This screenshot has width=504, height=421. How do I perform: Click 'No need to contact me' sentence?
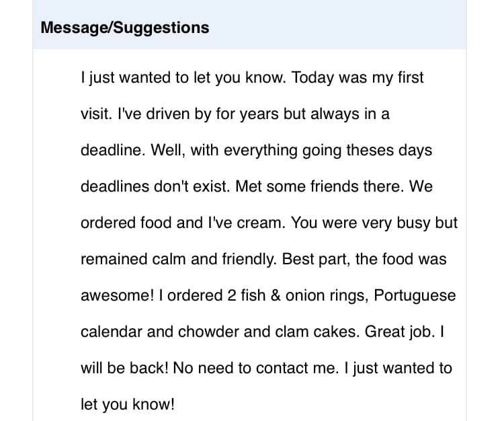tap(256, 369)
